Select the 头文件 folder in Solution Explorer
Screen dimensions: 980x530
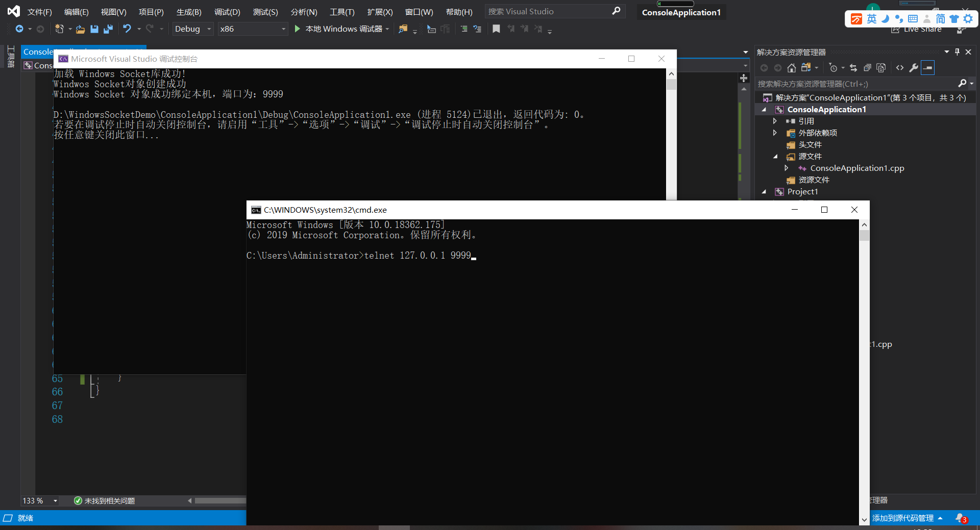[x=810, y=145]
